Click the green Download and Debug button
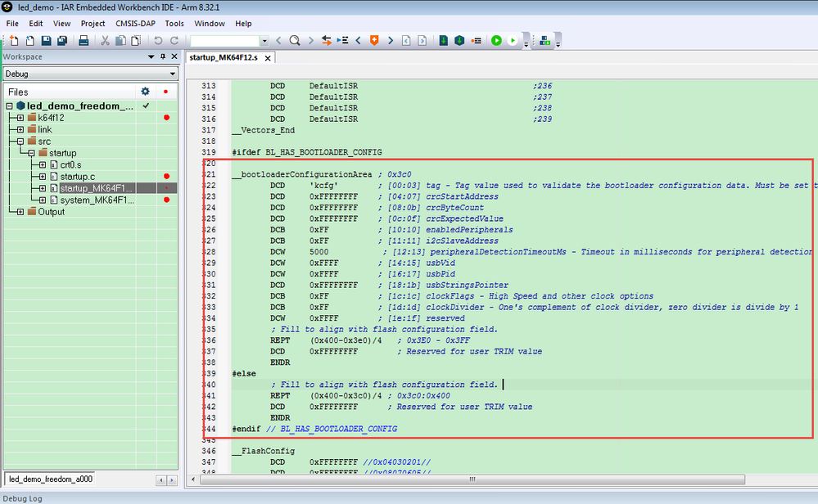818x504 pixels. point(496,40)
